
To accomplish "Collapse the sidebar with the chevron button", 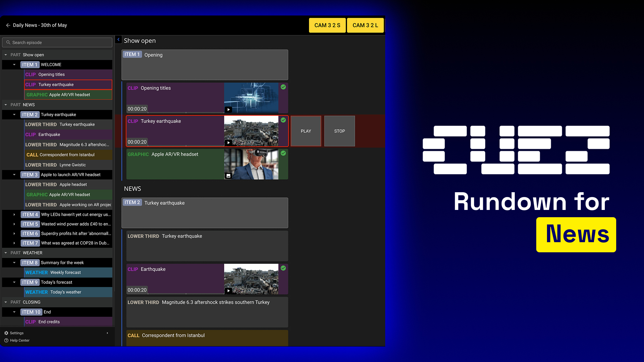I will (118, 40).
